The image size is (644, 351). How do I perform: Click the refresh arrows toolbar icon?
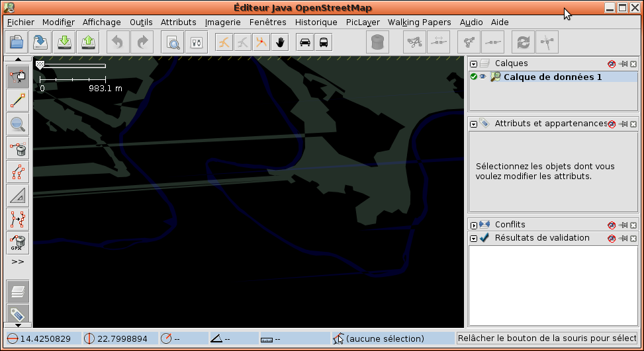pos(524,42)
